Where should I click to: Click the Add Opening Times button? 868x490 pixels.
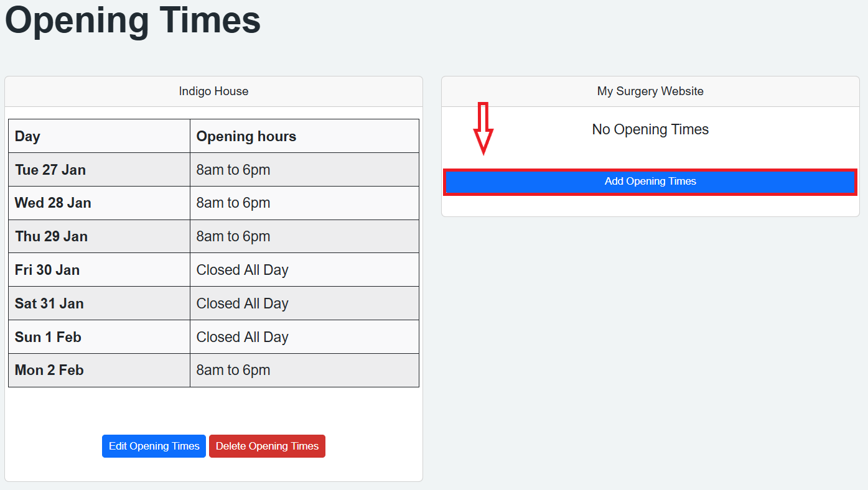[650, 182]
